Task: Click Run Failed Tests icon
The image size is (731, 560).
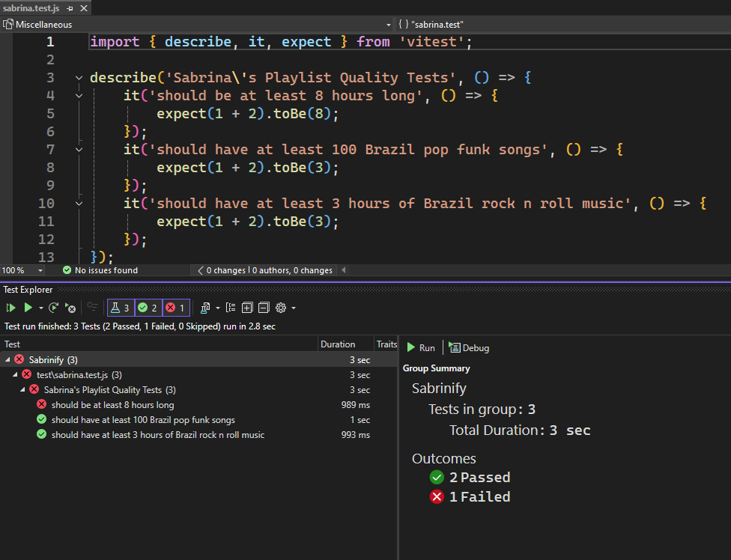Action: coord(70,308)
